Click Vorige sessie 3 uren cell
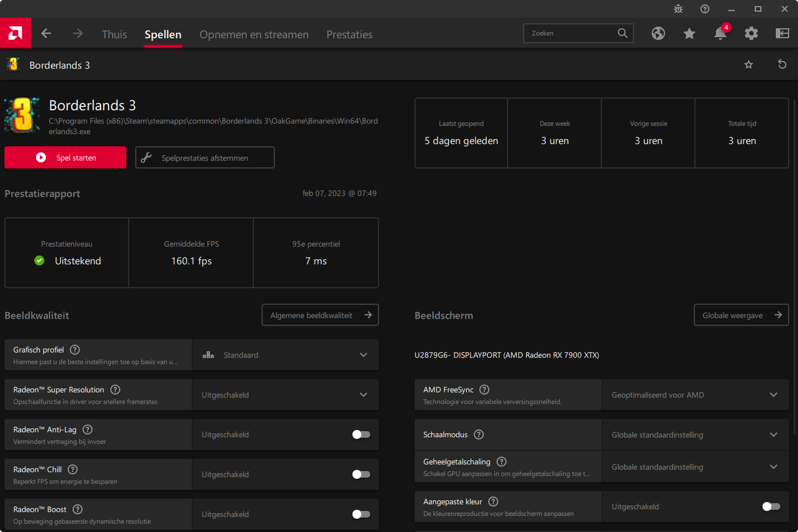Viewport: 798px width, 532px height. pyautogui.click(x=648, y=133)
